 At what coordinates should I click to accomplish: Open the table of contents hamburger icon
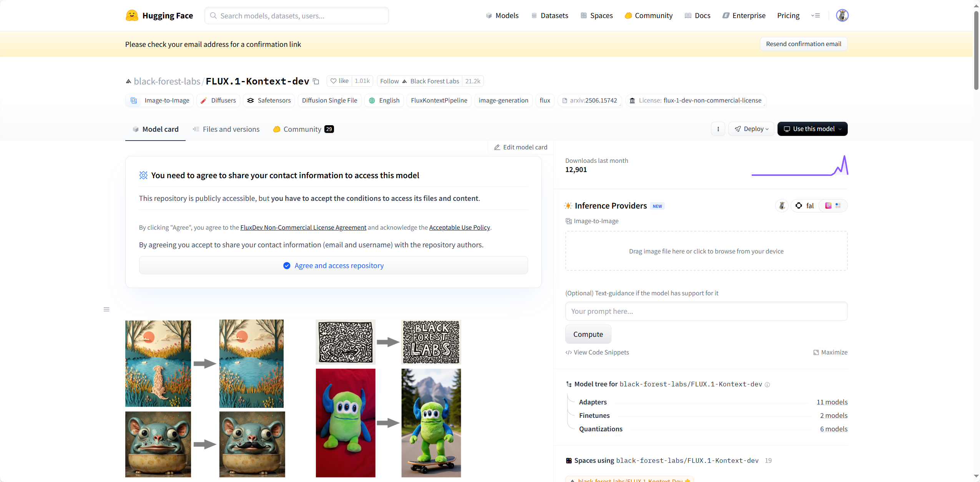coord(106,309)
